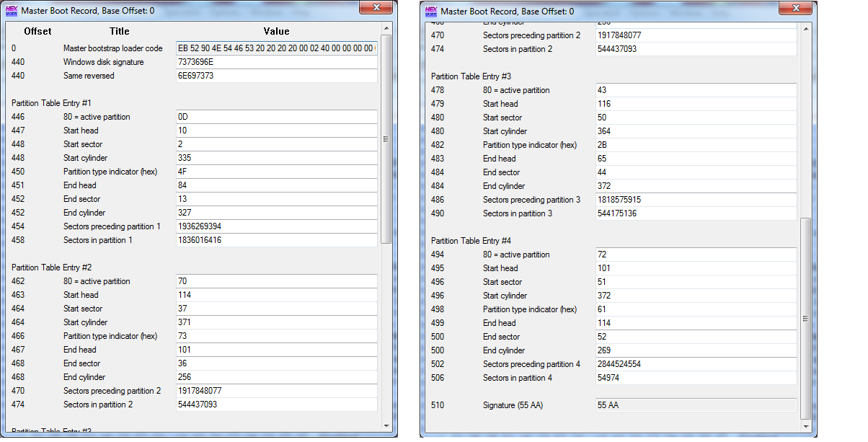Click the scroll-up arrow in the Entry #1 window
Image resolution: width=868 pixels, height=442 pixels.
coord(386,29)
